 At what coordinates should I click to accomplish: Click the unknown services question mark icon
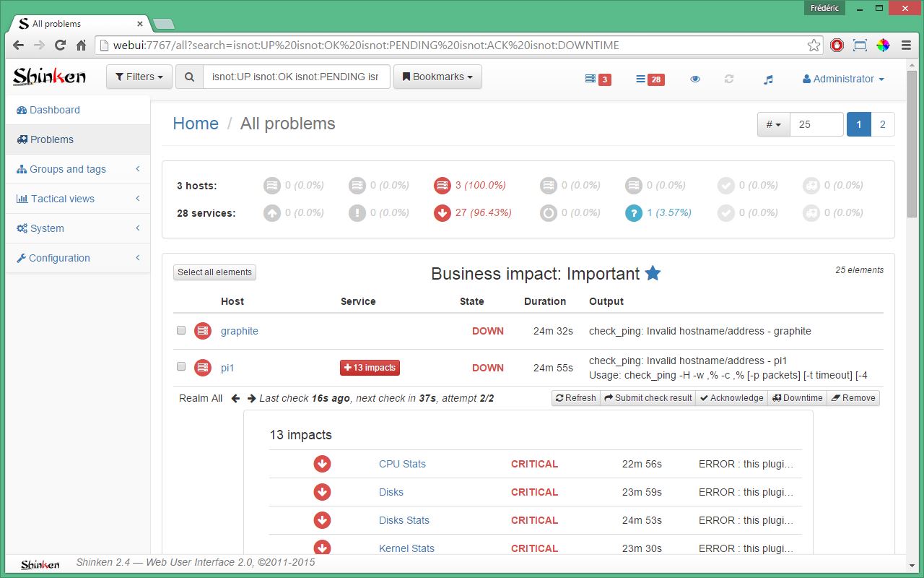point(634,213)
